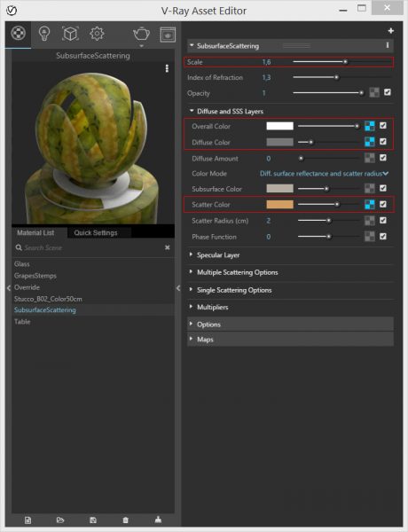408x532 pixels.
Task: Open the Diffuse Color gray swatch
Action: pyautogui.click(x=279, y=142)
